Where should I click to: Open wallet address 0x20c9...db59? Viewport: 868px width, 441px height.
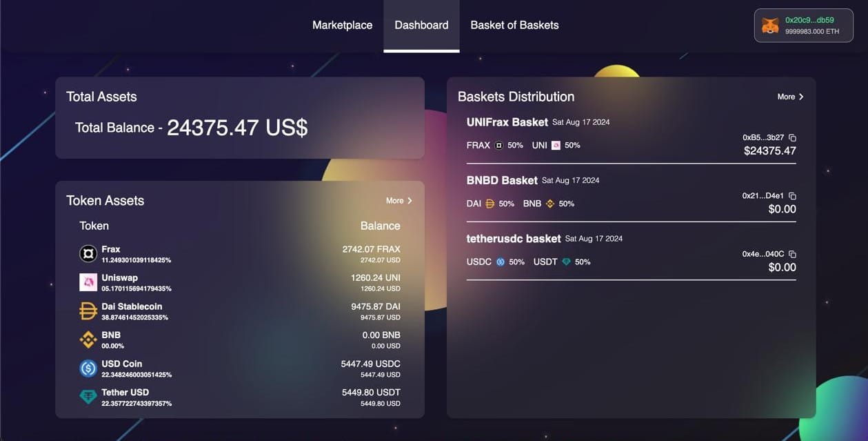click(x=809, y=20)
